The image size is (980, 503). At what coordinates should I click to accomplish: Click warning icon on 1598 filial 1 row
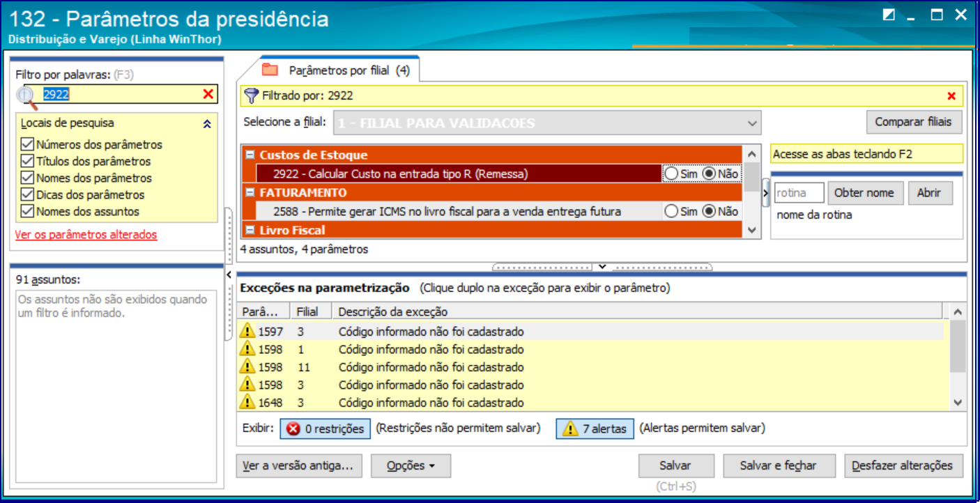247,349
